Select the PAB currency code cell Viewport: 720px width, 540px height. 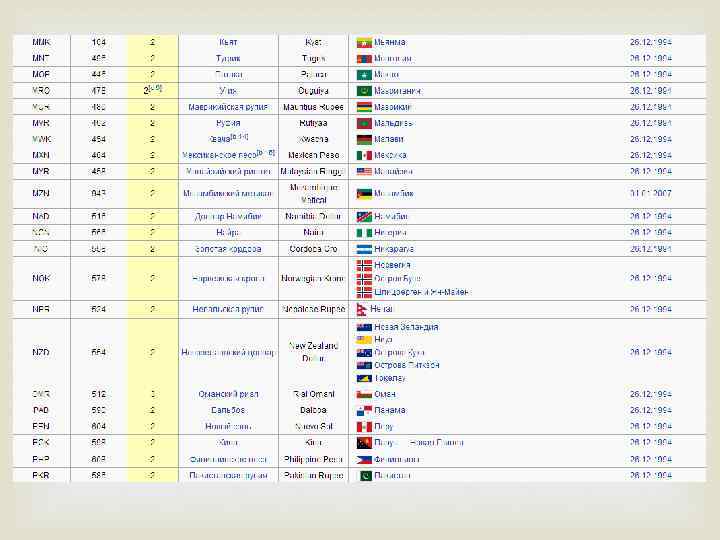coord(41,411)
